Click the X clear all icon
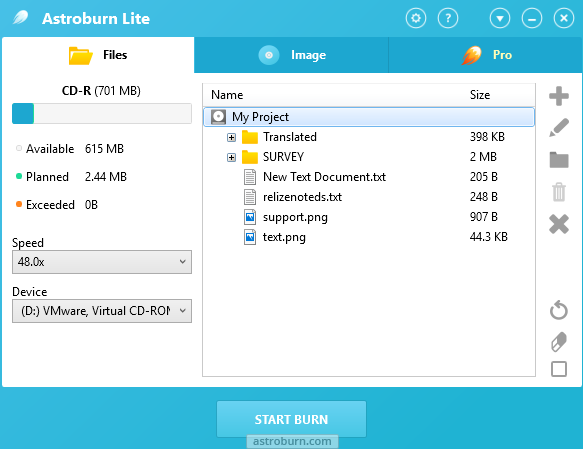 (559, 224)
